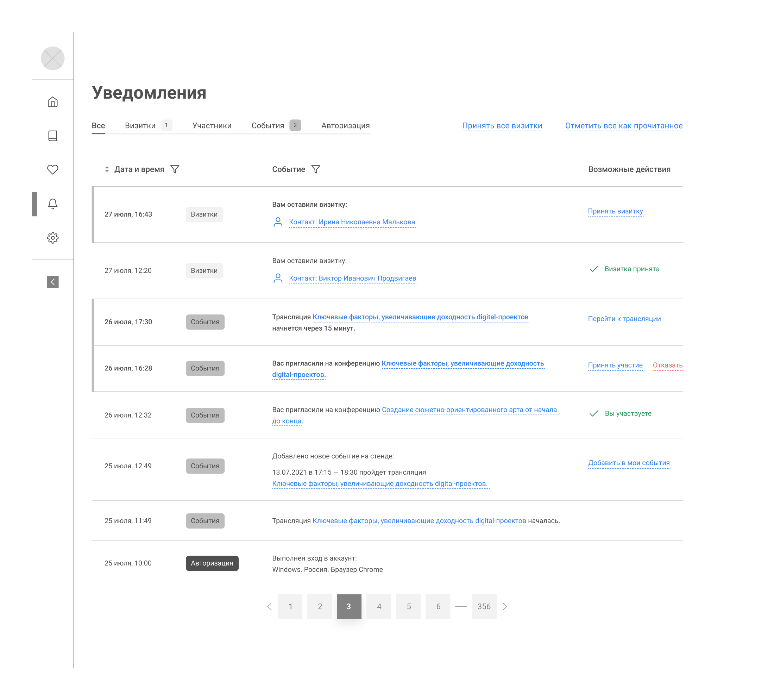Open settings gear icon in sidebar
The width and height of the screenshot is (774, 700).
52,238
